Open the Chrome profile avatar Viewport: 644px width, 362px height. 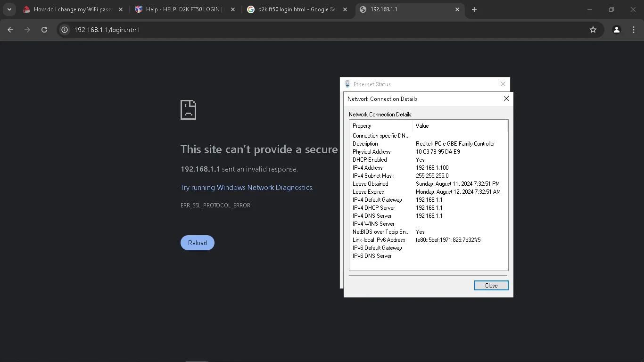click(x=617, y=30)
